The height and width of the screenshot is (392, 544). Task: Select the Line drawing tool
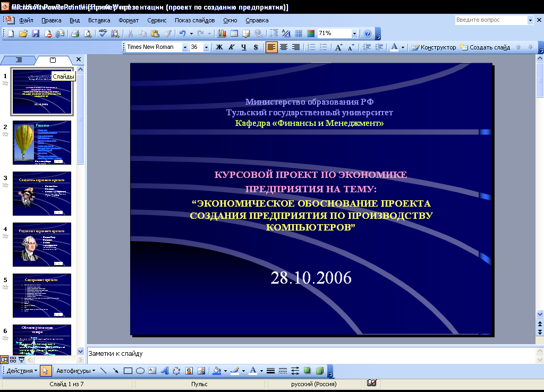coord(103,371)
